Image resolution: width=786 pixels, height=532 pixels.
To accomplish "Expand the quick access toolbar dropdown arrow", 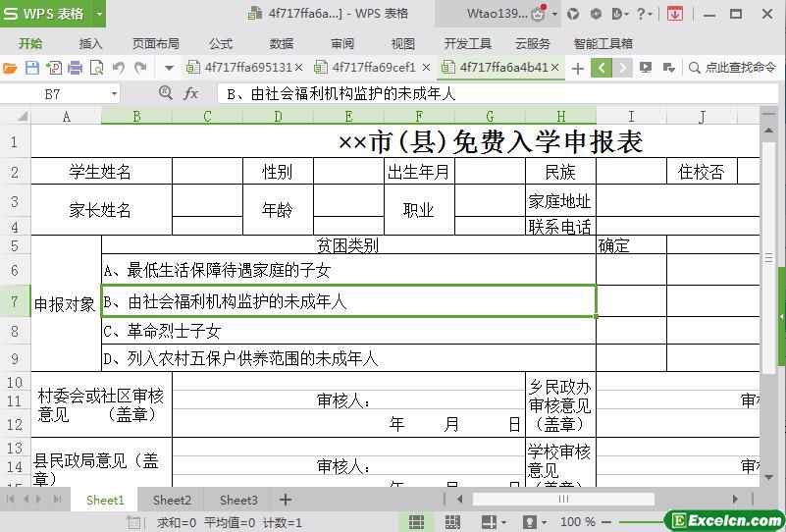I will click(169, 68).
